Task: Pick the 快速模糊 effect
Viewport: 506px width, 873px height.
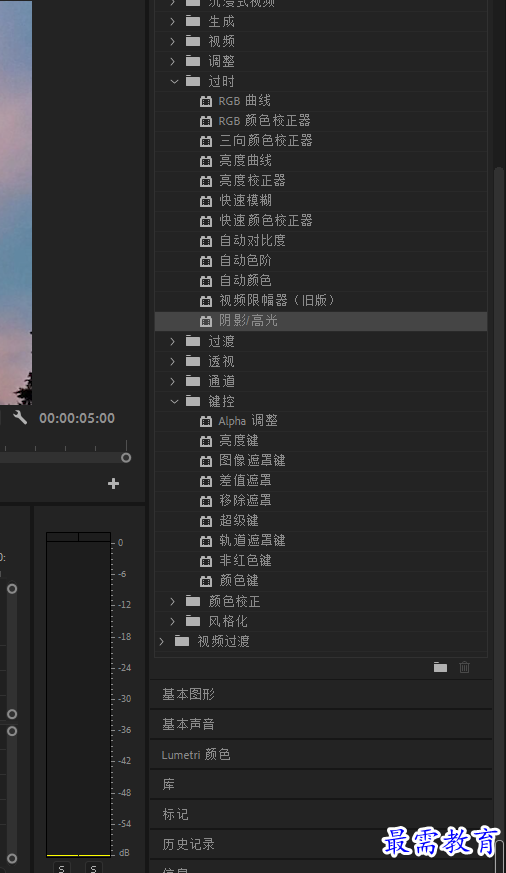Action: pos(244,201)
